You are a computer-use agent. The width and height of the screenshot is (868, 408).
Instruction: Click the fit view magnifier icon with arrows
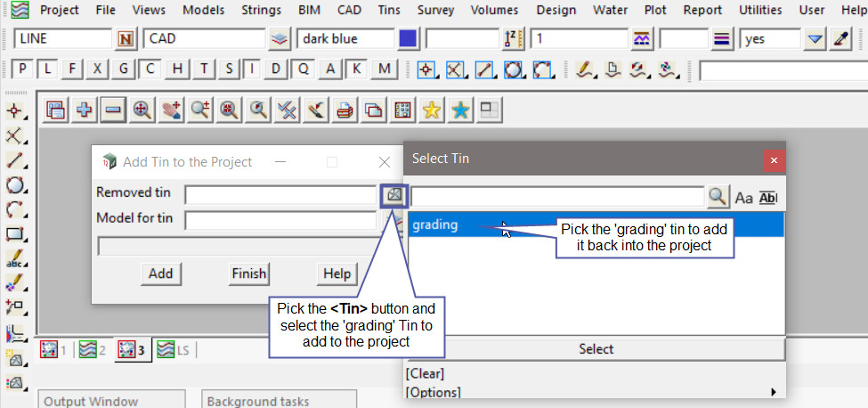coord(142,110)
